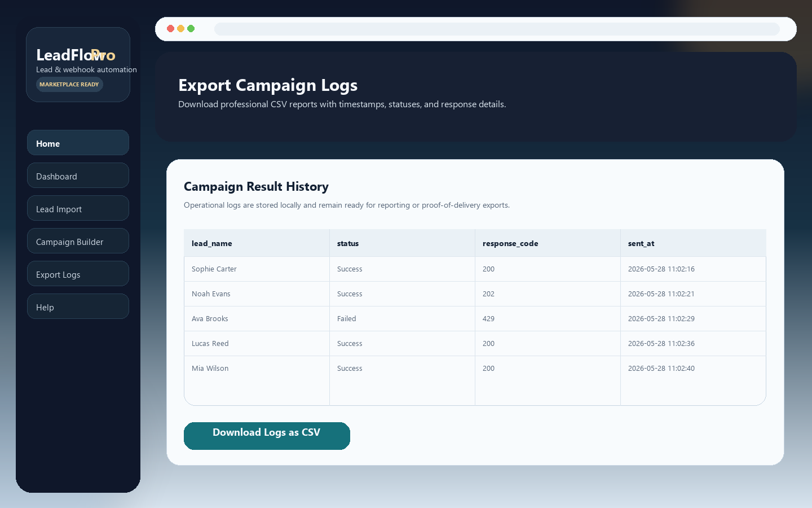Click the green maximize dot

tap(191, 29)
